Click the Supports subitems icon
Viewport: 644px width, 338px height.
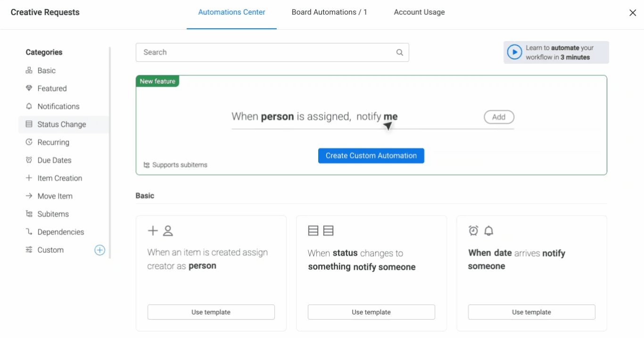tap(147, 165)
